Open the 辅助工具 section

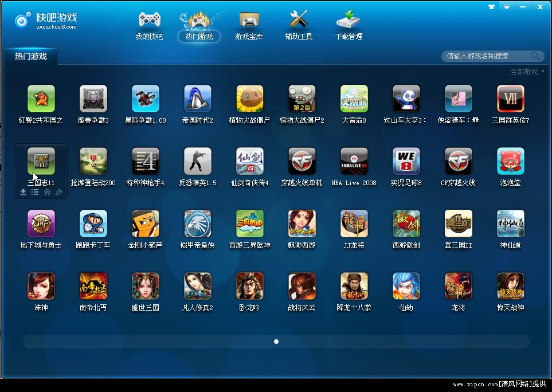299,26
